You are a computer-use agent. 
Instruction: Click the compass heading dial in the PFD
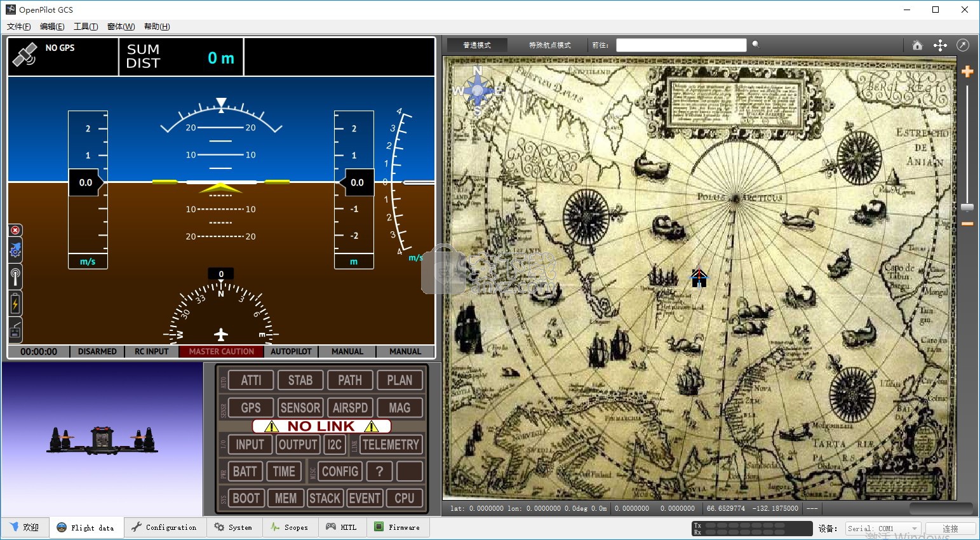221,311
